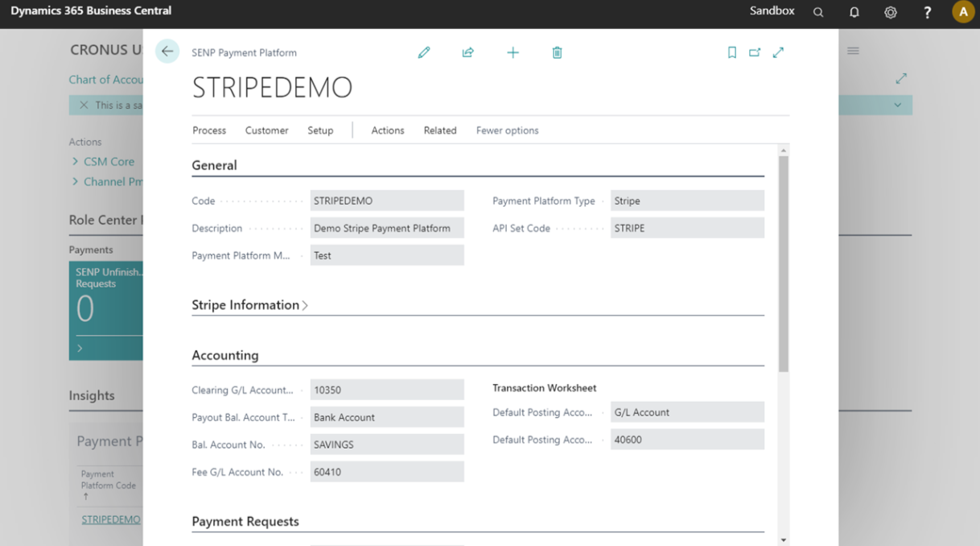980x546 pixels.
Task: Click the bookmark icon
Action: 731,52
